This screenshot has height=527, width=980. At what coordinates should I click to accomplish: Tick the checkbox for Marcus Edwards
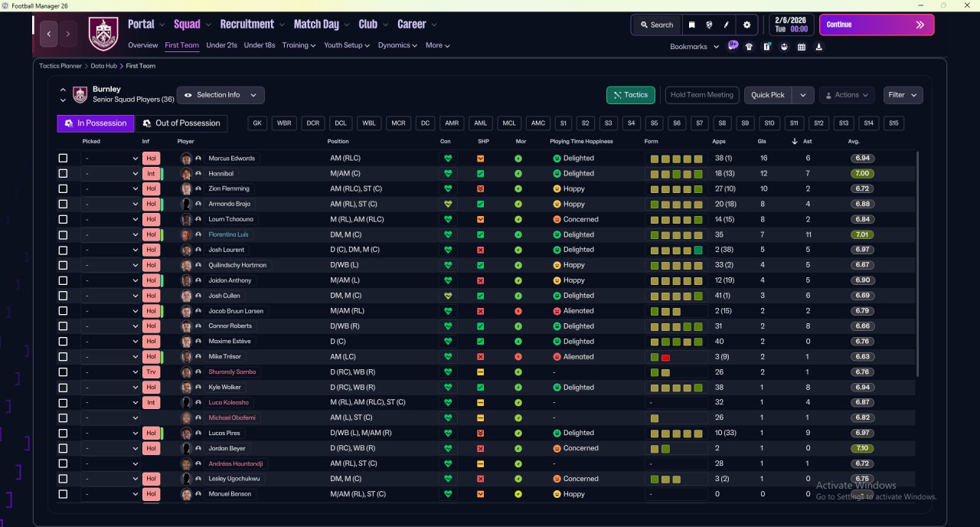click(x=63, y=159)
